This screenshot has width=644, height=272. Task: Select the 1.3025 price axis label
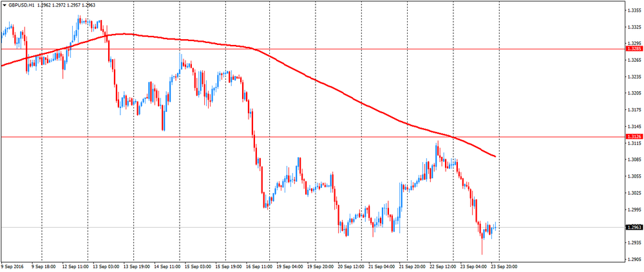pos(634,192)
